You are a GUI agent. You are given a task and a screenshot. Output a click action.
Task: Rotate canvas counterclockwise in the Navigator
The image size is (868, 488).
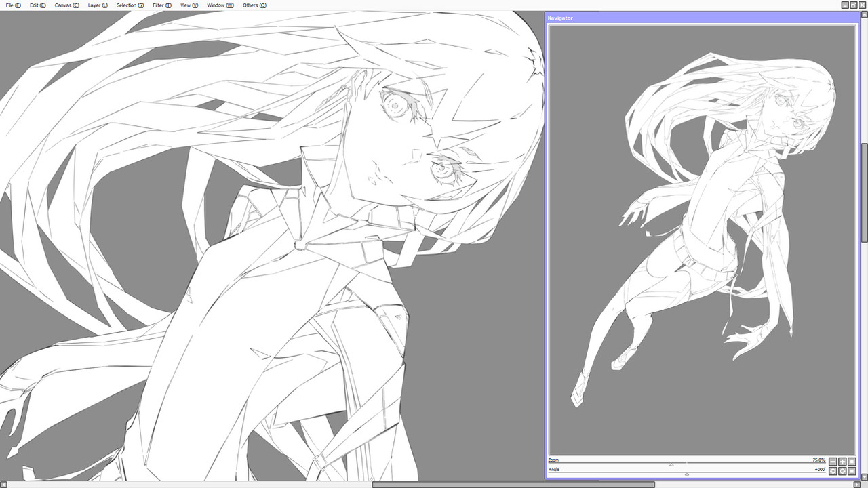point(833,471)
